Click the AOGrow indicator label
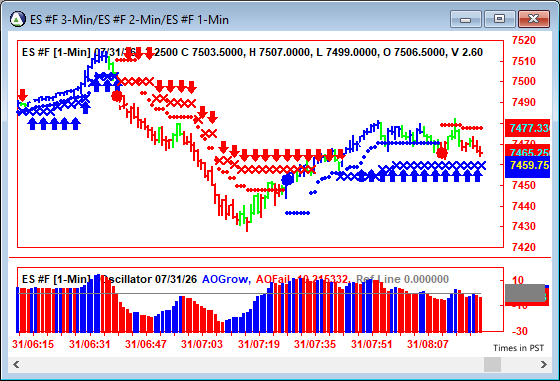Viewport: 560px width, 381px height. [226, 279]
